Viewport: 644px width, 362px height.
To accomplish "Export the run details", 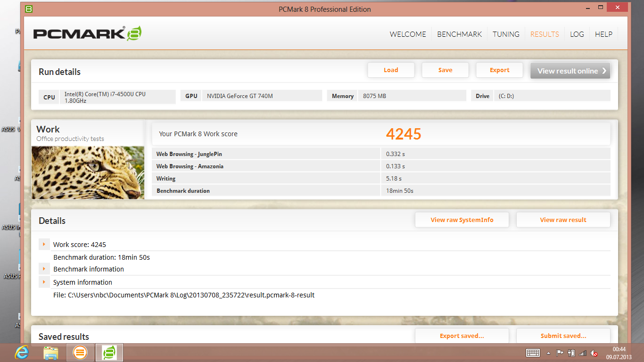I will [x=499, y=70].
